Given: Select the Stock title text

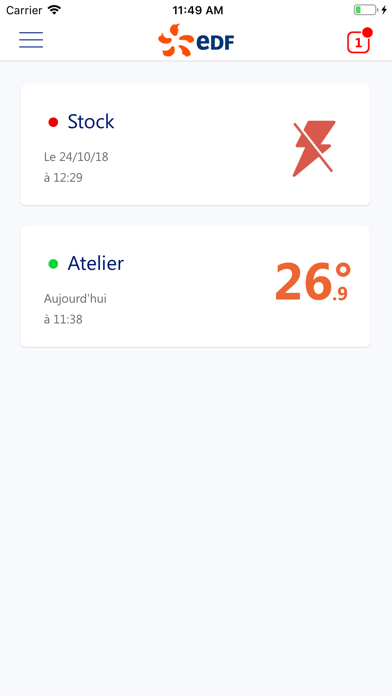Looking at the screenshot, I should (x=91, y=122).
